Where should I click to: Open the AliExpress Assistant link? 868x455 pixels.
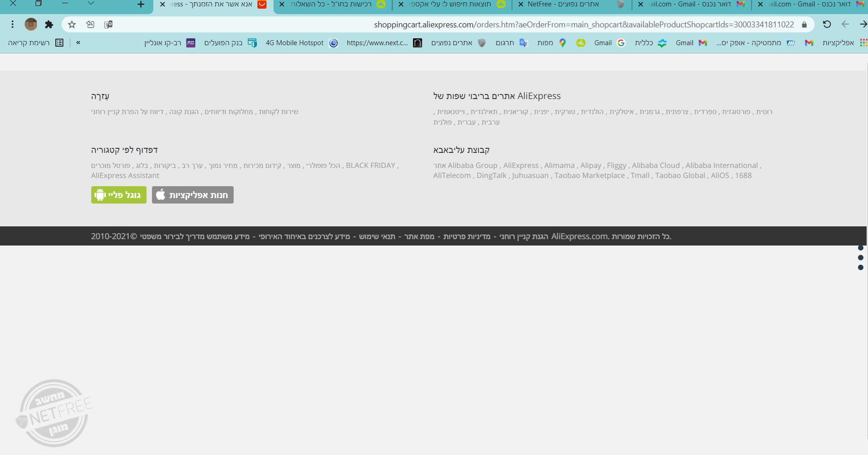pos(125,176)
